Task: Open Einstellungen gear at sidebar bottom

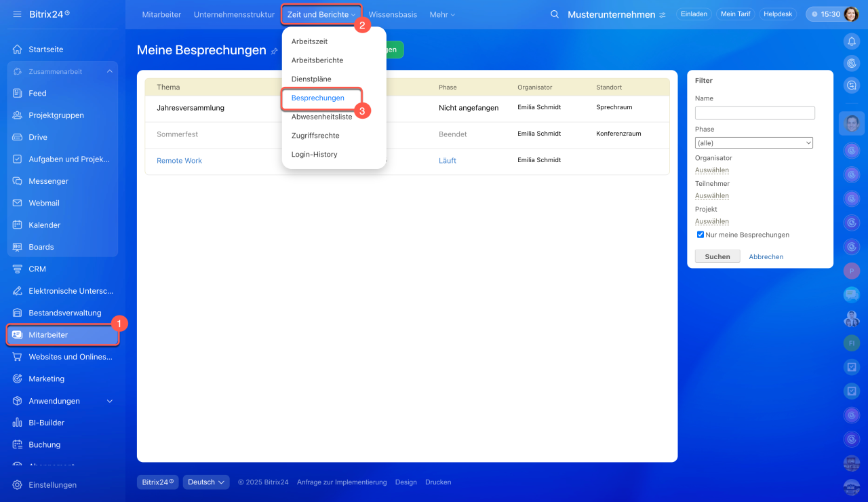Action: point(52,485)
